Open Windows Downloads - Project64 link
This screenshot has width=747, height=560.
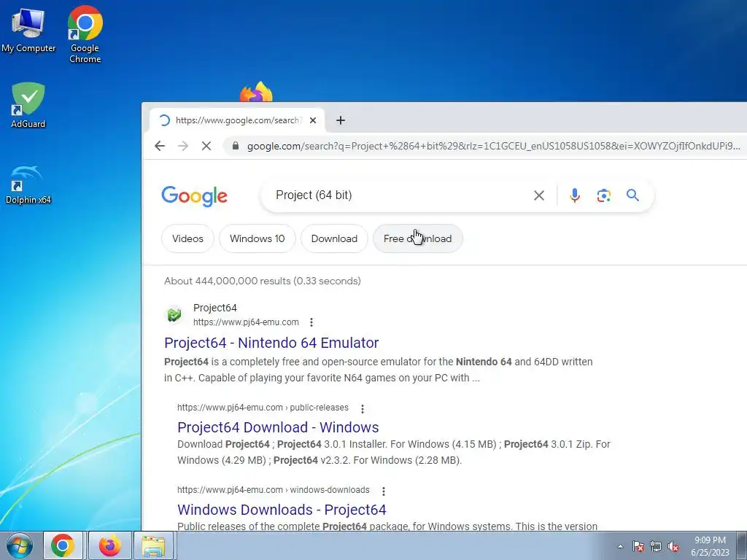pyautogui.click(x=282, y=510)
